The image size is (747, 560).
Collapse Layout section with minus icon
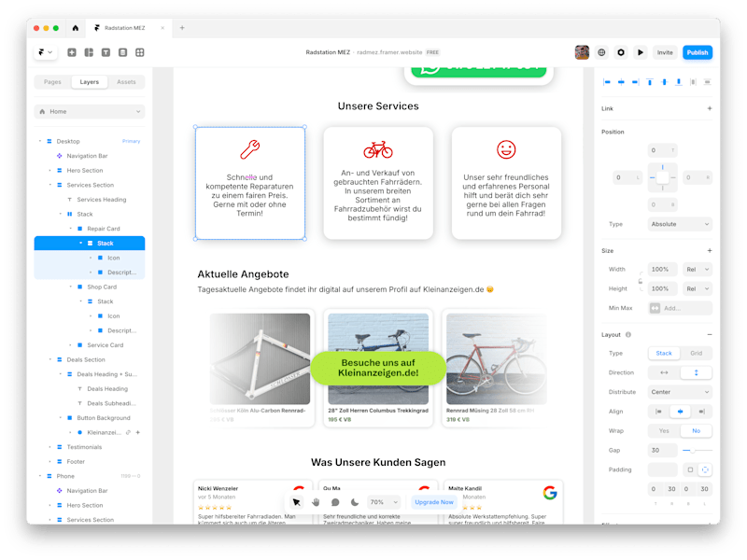(x=710, y=335)
